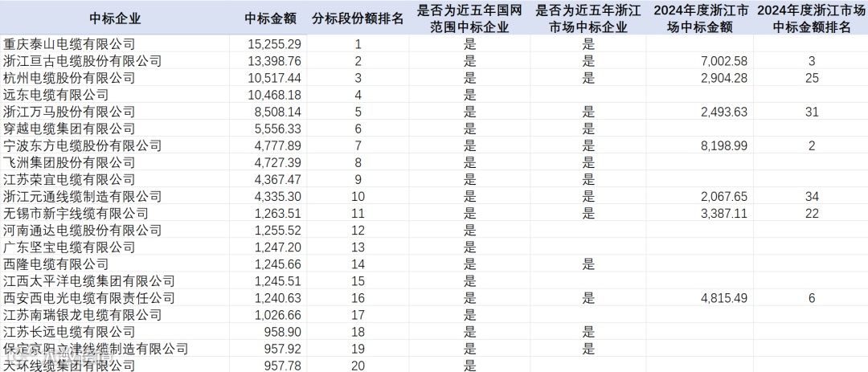Select the 2024年度浙江市场中标金额排名 header
Screen dimensions: 868x372
(x=812, y=18)
